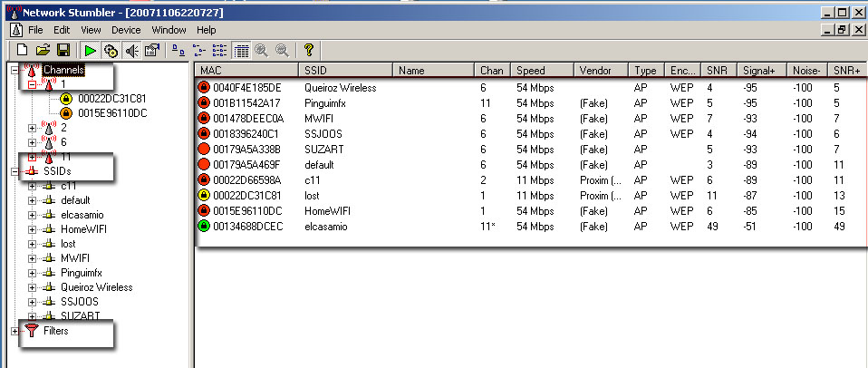Switch to list view
The width and height of the screenshot is (868, 368).
pyautogui.click(x=220, y=51)
